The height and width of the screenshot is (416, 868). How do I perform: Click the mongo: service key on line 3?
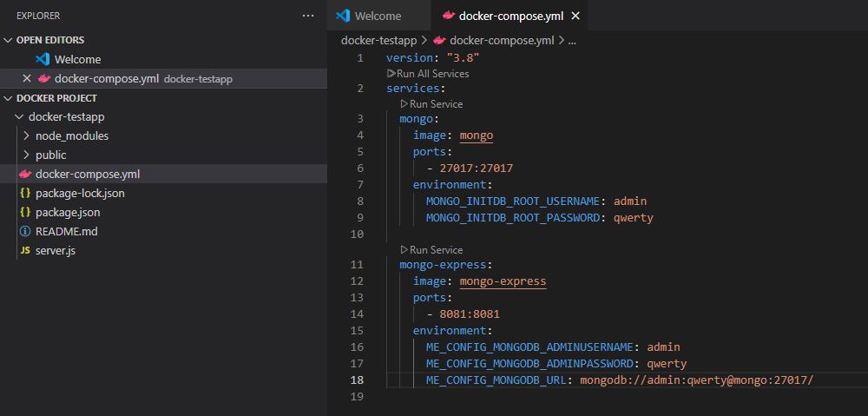pos(419,118)
